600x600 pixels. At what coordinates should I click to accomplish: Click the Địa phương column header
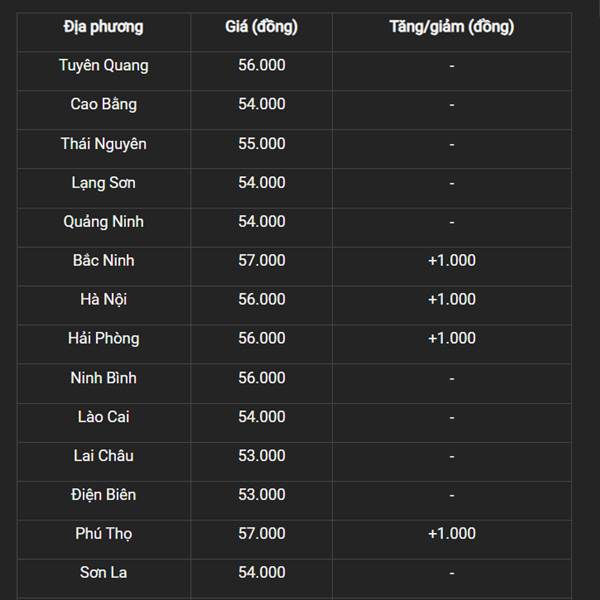[x=103, y=27]
